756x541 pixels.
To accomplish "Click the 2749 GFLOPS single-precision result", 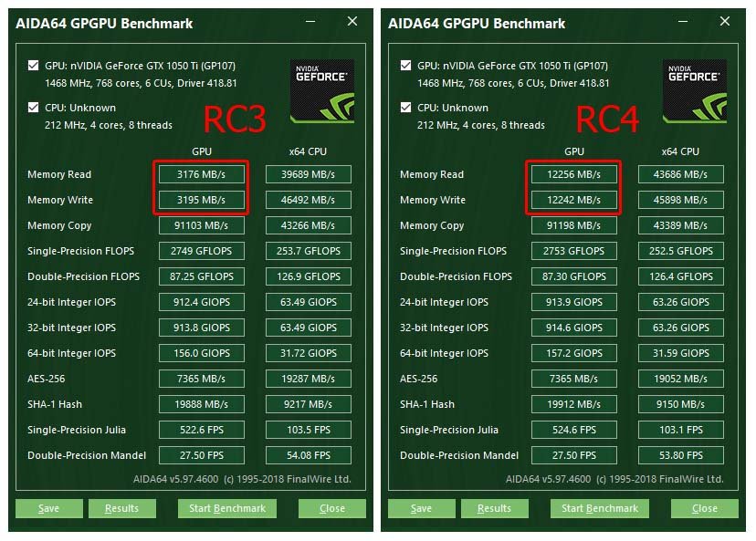I will point(202,251).
